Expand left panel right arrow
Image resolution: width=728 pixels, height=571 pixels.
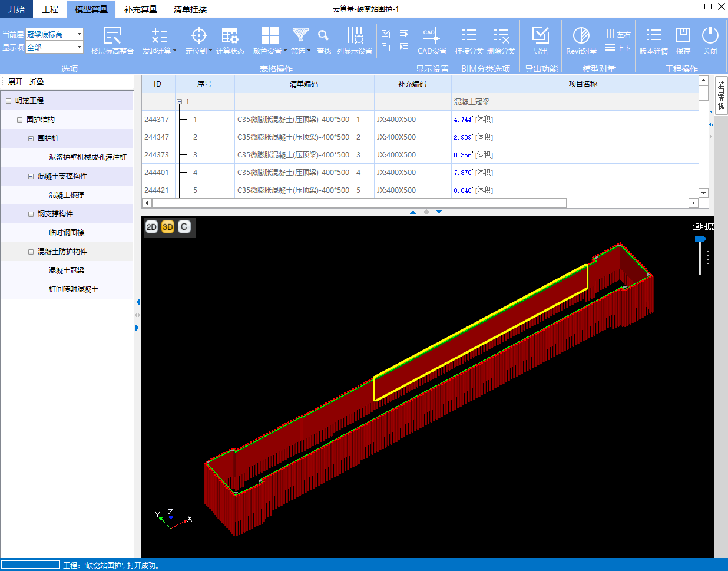pyautogui.click(x=137, y=328)
